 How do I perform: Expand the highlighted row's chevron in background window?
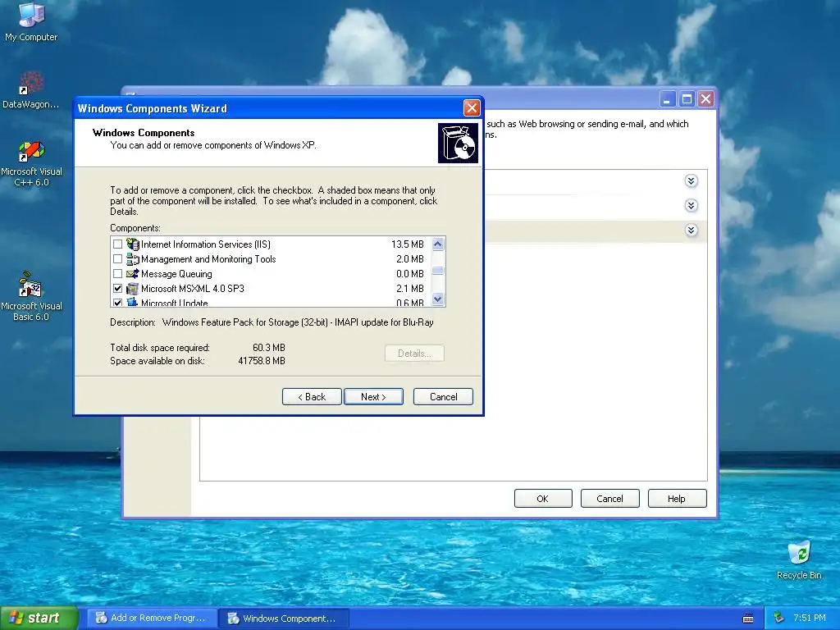coord(691,231)
